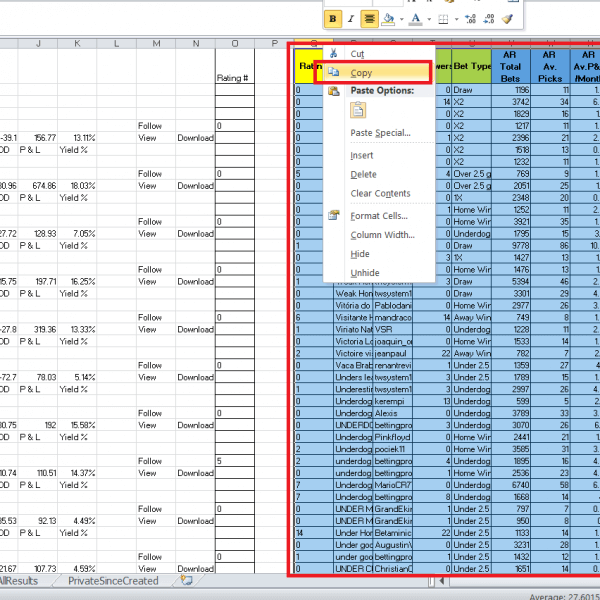This screenshot has width=600, height=600.
Task: Select Clear Contents in the context menu
Action: tap(379, 193)
